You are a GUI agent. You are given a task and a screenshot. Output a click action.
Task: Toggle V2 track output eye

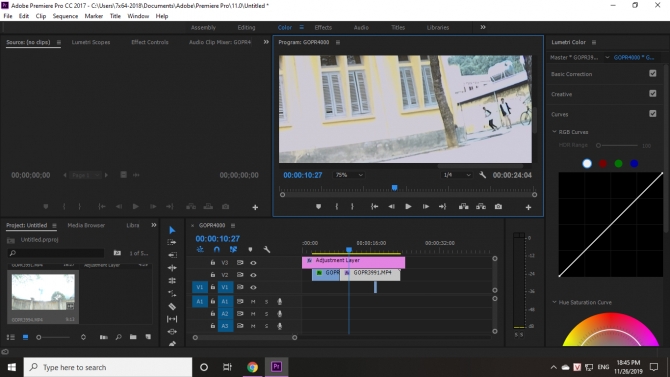(253, 275)
